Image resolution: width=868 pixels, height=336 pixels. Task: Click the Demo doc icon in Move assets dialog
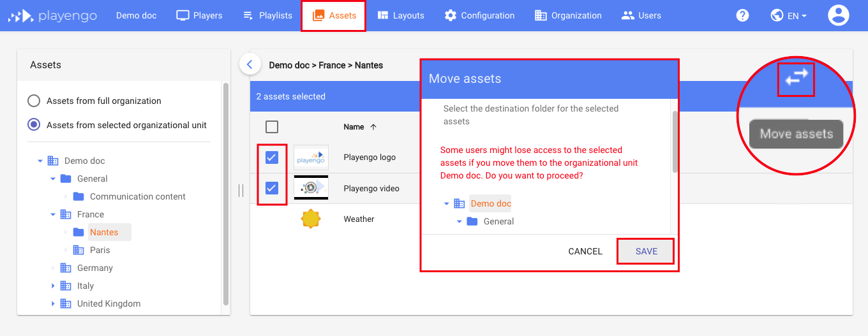tap(460, 203)
